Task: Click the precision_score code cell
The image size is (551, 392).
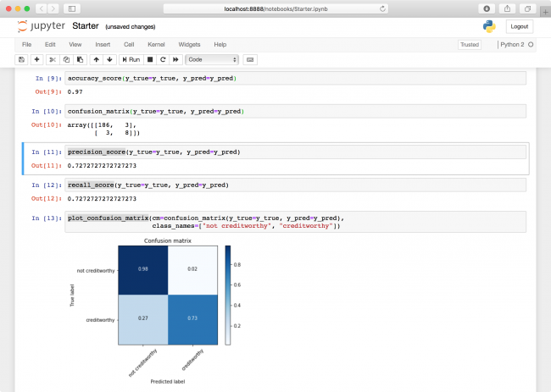Action: [295, 152]
